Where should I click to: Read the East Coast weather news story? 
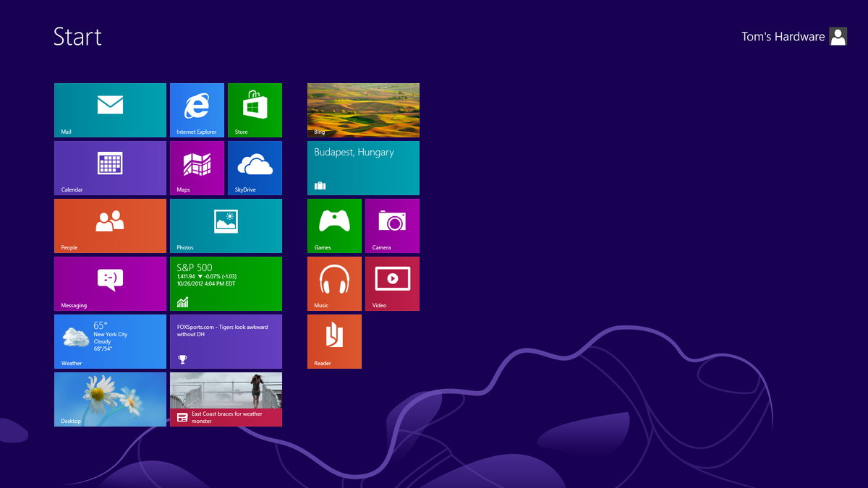click(x=226, y=399)
